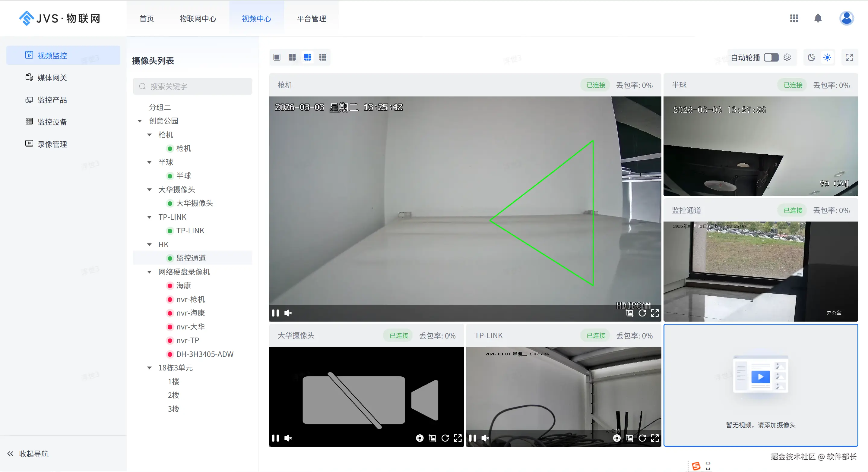Screen dimensions: 868x472
Task: Collapse the 18栋3单元 tree node
Action: click(149, 368)
